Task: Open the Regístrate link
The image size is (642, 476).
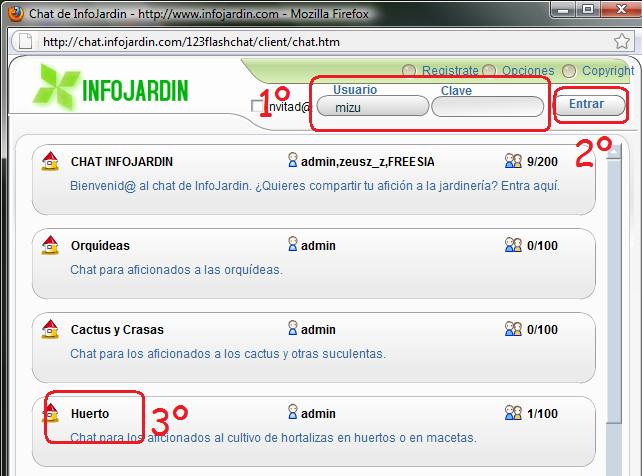Action: click(450, 71)
